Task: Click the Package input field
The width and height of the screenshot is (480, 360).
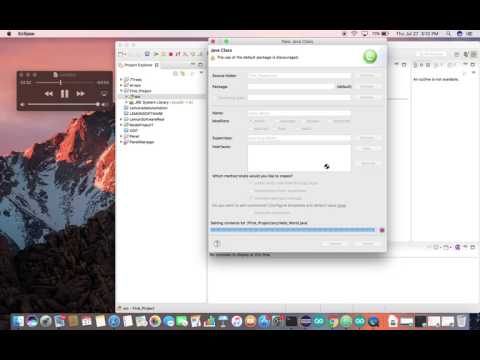Action: click(x=291, y=86)
